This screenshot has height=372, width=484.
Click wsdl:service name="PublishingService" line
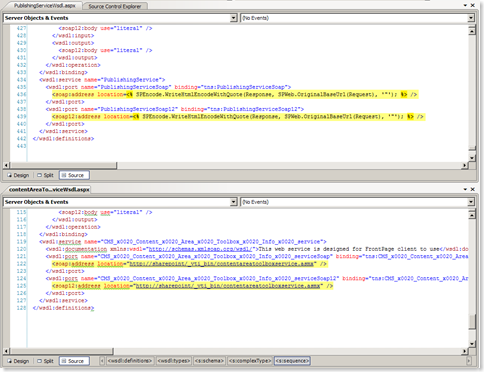coord(102,80)
